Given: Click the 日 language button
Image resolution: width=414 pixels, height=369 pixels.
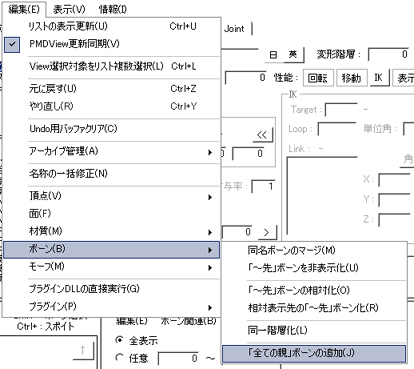Looking at the screenshot, I should [x=274, y=55].
